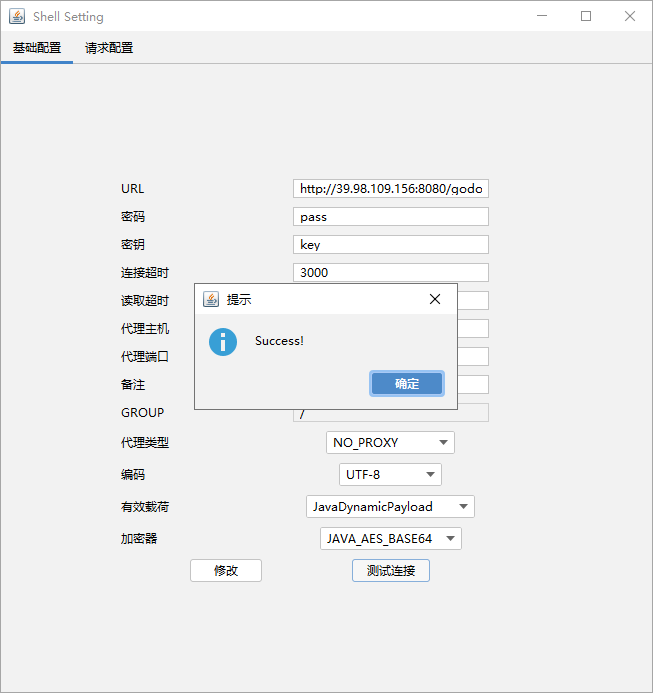Expand the 编码 UTF-8 dropdown

click(x=390, y=475)
